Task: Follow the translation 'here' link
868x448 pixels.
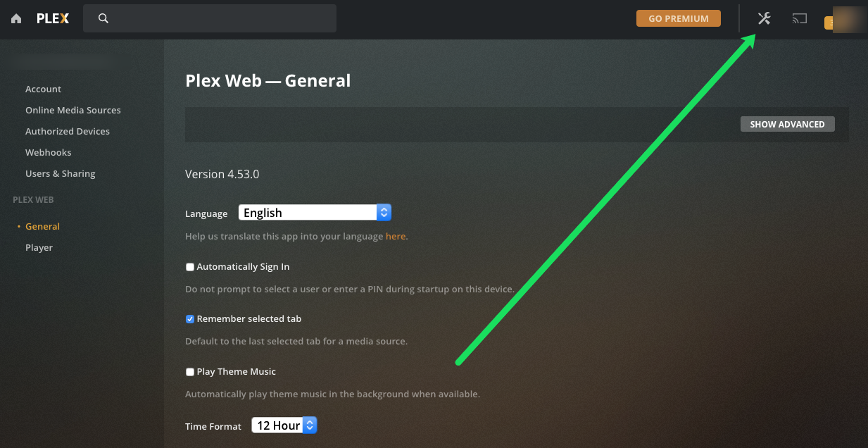Action: click(x=396, y=237)
